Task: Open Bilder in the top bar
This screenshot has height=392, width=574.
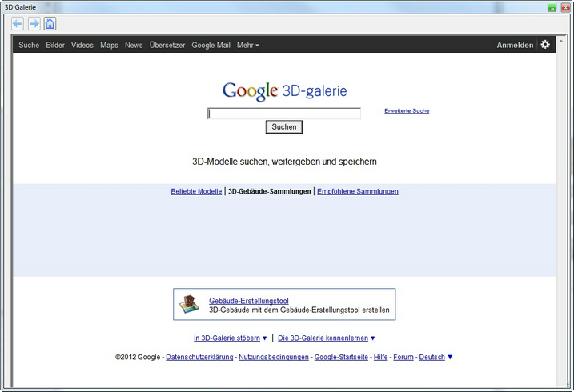Action: pyautogui.click(x=55, y=45)
